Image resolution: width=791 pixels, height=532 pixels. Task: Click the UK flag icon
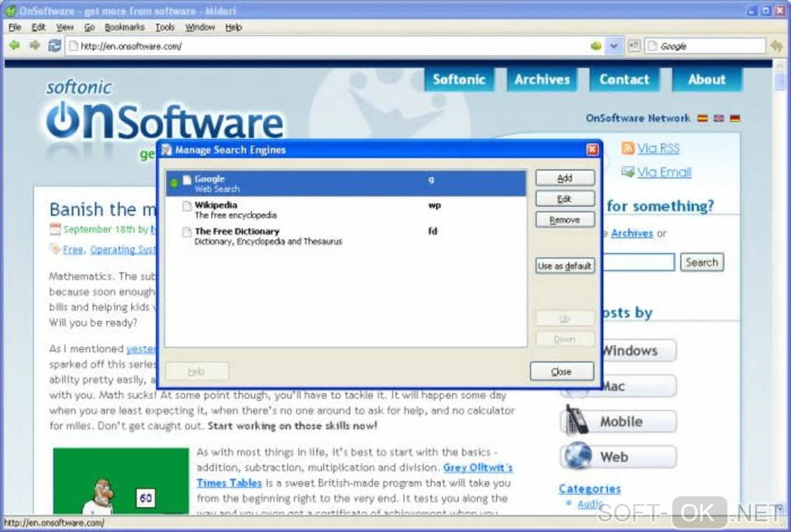coord(719,119)
